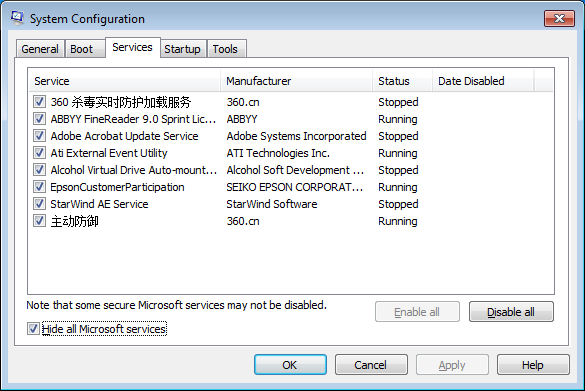Open Help for System Configuration
The height and width of the screenshot is (391, 585).
(533, 365)
